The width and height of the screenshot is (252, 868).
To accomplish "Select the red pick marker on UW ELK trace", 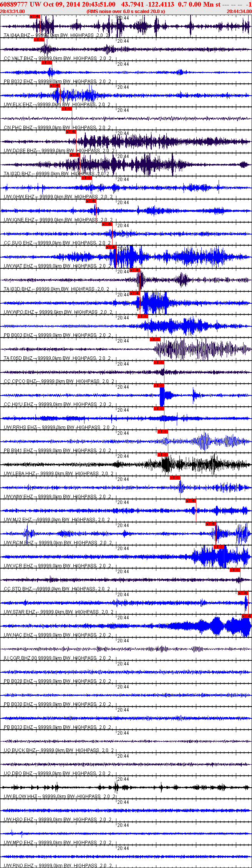I will [55, 86].
